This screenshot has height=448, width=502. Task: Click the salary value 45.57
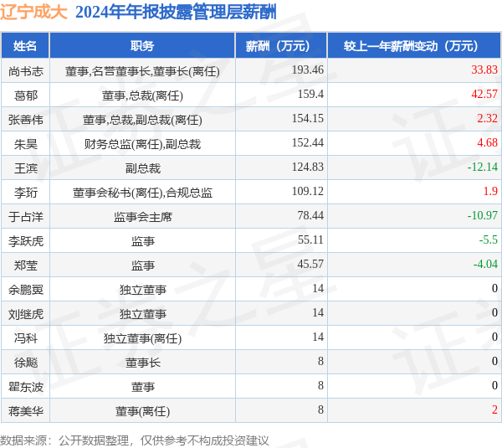point(310,264)
